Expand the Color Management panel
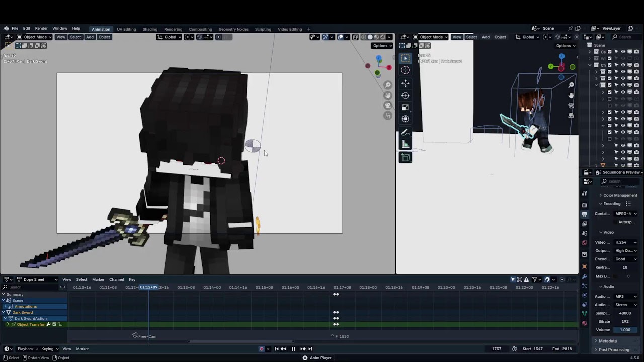 618,195
